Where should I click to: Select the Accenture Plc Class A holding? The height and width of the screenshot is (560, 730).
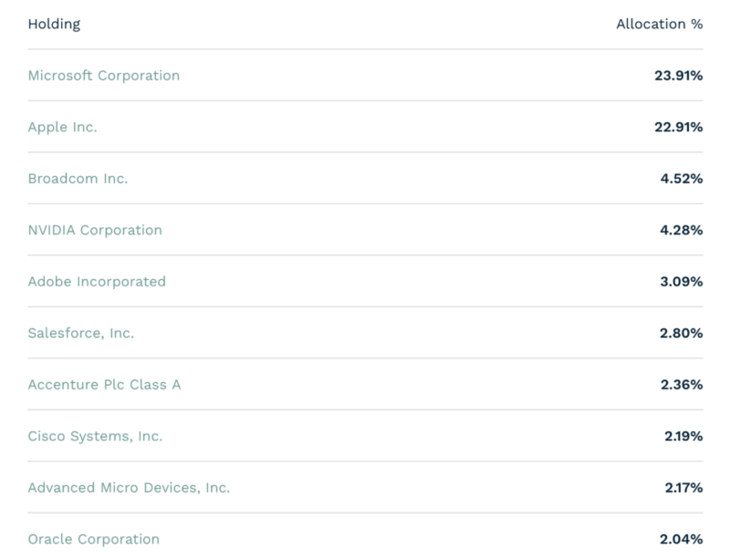104,385
